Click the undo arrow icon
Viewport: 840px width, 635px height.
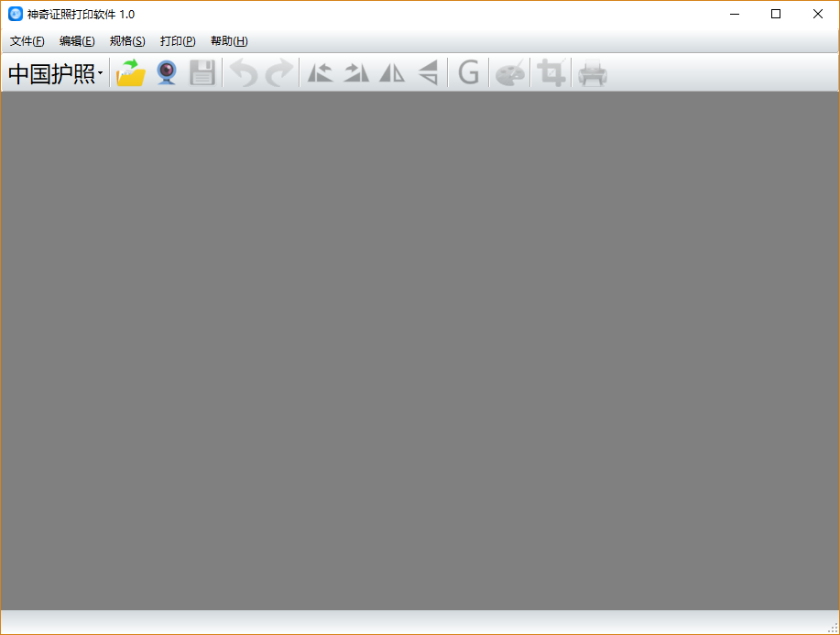coord(245,72)
